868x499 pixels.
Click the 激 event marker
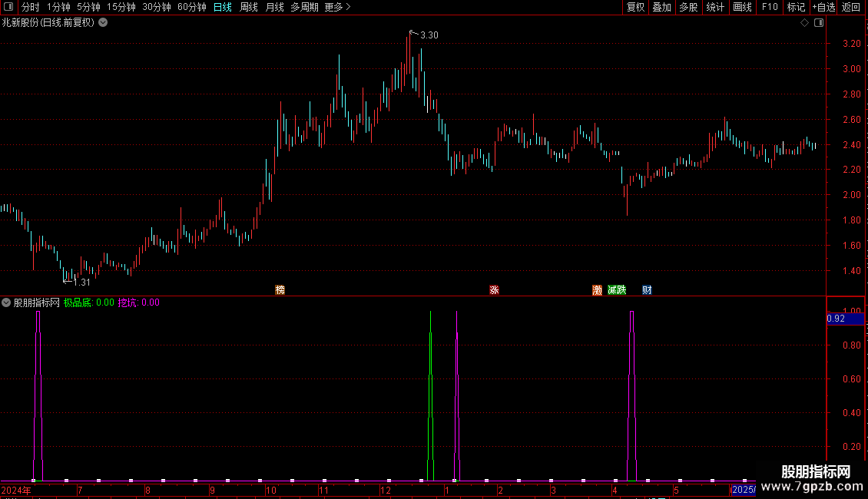(x=597, y=290)
